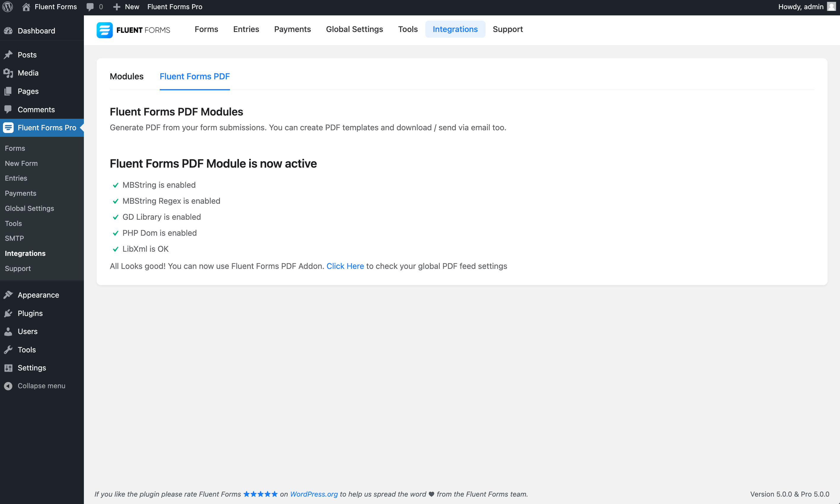Open New Form submenu item
Image resolution: width=840 pixels, height=504 pixels.
tap(21, 163)
